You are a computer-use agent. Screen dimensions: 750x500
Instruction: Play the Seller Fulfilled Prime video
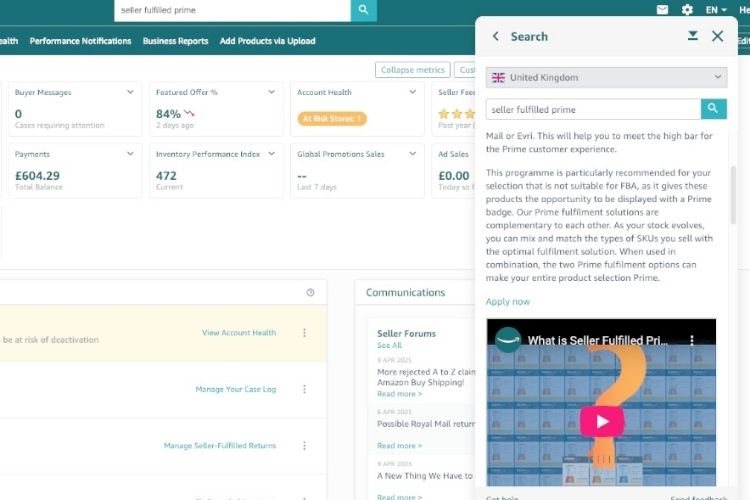coord(602,422)
